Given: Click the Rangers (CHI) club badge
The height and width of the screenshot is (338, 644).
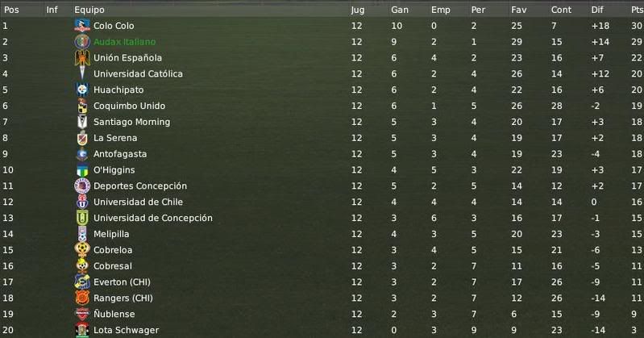Looking at the screenshot, I should [82, 298].
